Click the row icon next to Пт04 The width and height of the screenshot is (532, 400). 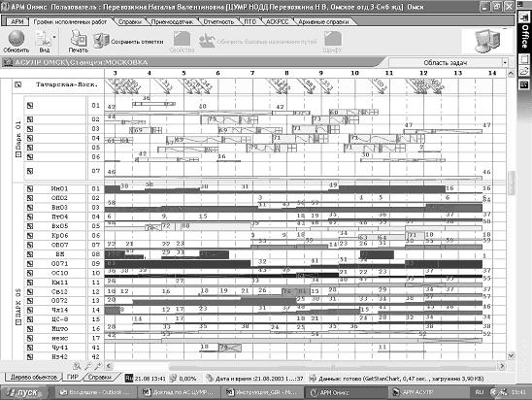point(30,217)
